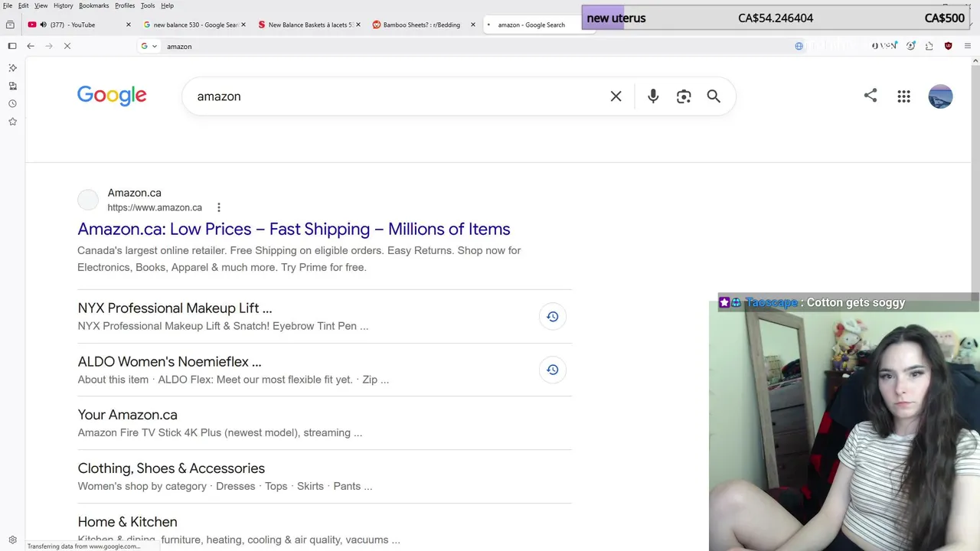Click into the Google search text field
Image resolution: width=980 pixels, height=551 pixels.
398,96
